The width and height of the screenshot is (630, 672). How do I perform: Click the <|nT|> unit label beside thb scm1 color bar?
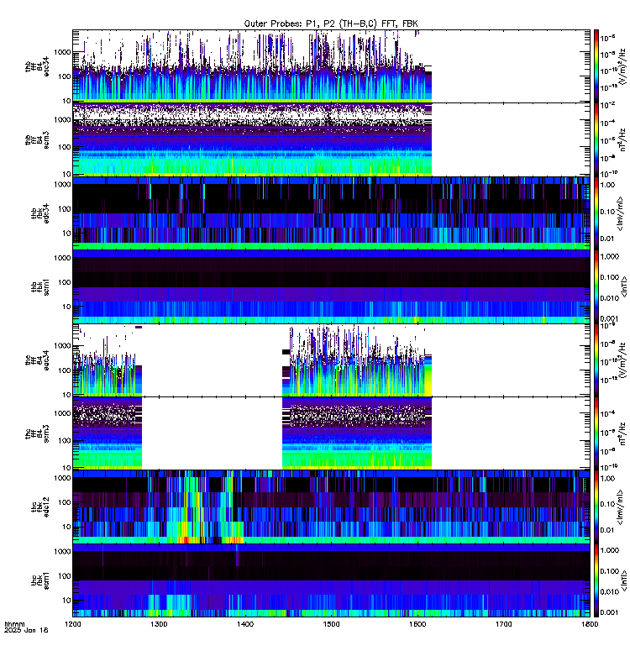[x=623, y=286]
